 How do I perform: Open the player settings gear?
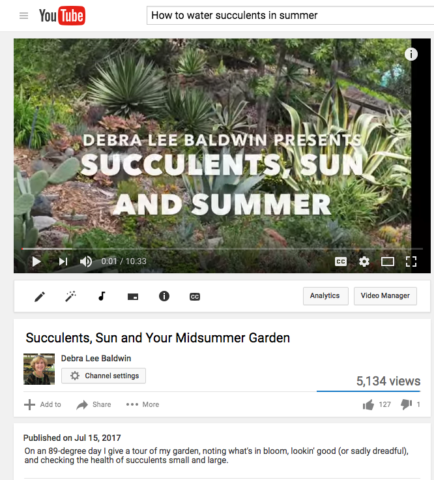point(364,261)
